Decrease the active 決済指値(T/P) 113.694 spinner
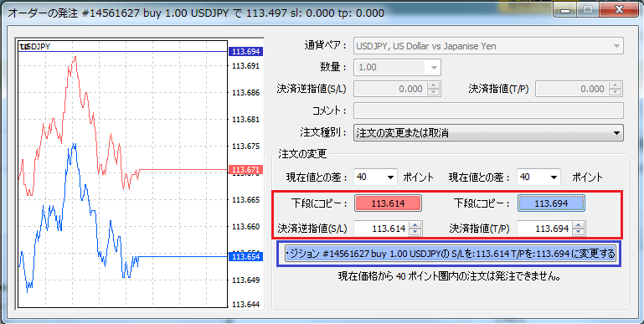644x324 pixels. [579, 232]
